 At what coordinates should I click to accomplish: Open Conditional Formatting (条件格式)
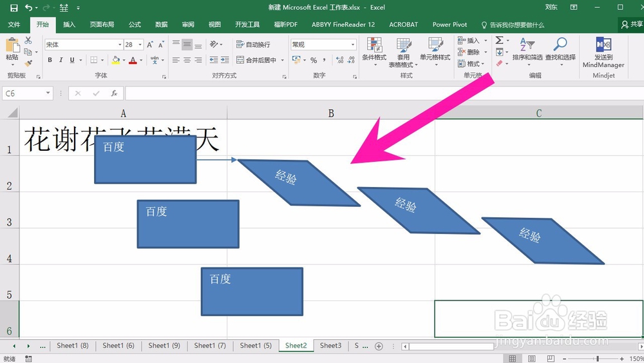pos(374,51)
